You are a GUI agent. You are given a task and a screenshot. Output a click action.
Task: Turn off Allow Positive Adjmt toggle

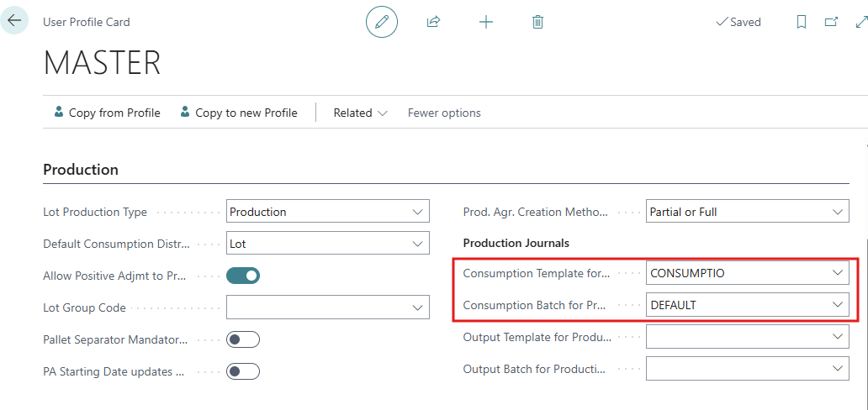click(243, 276)
